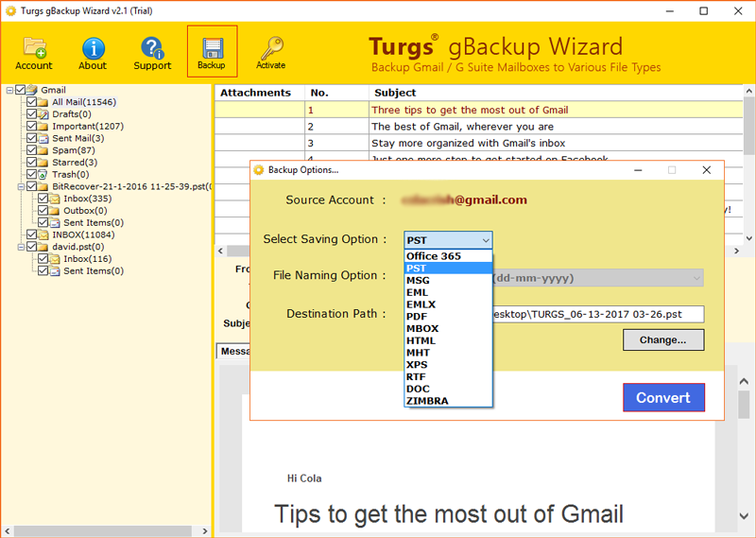756x538 pixels.
Task: Collapse the Gmail tree root
Action: (9, 90)
